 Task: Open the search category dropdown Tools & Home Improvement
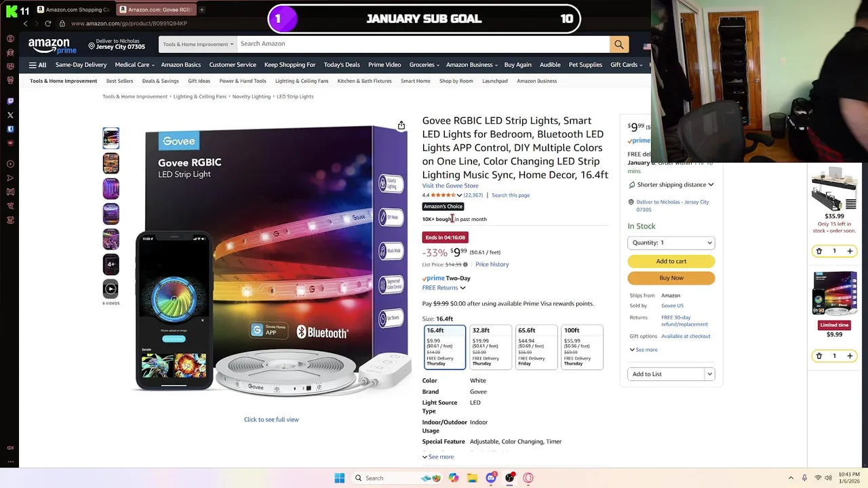tap(198, 44)
